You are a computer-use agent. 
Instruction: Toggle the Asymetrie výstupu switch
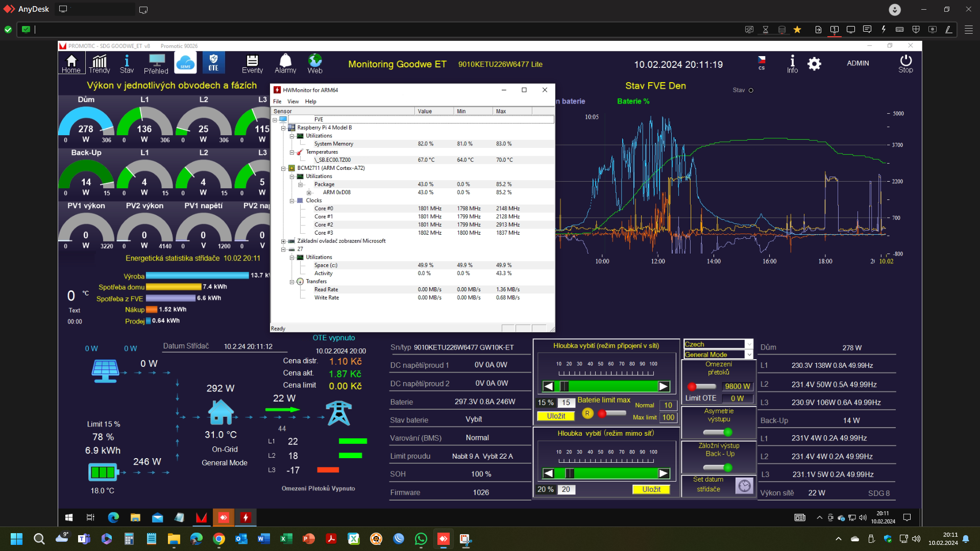coord(718,432)
